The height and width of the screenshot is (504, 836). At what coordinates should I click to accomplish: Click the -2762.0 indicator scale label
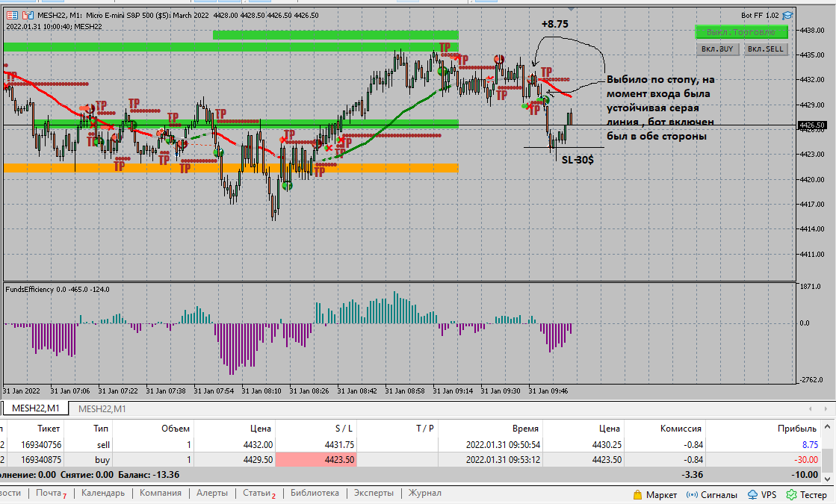(x=811, y=380)
